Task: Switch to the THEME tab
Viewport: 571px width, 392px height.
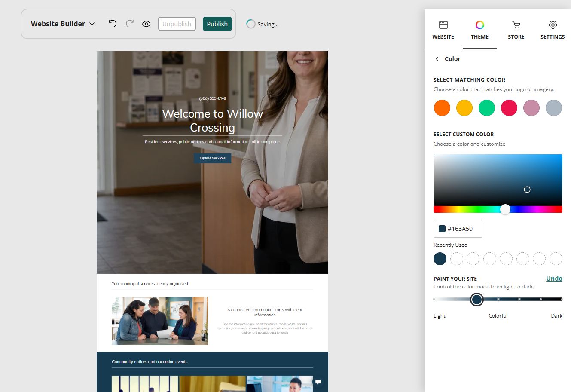Action: (x=479, y=30)
